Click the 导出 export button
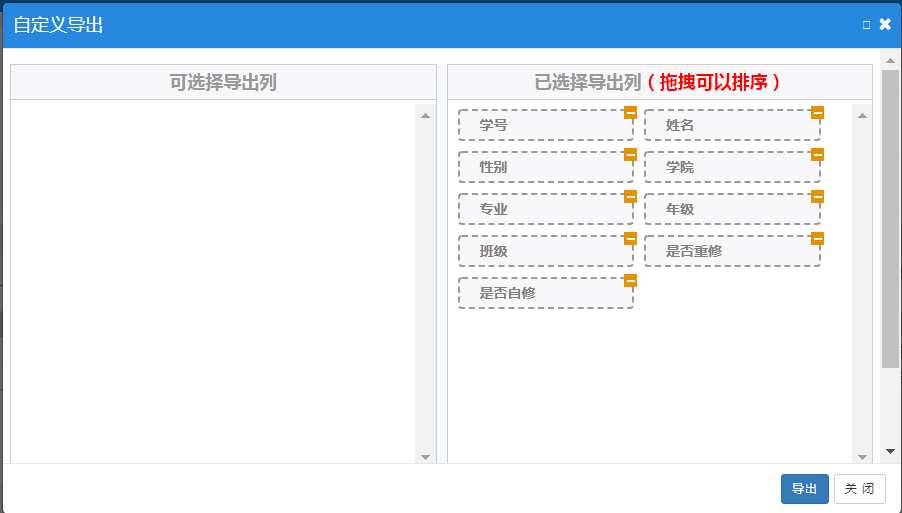The image size is (902, 513). (804, 489)
